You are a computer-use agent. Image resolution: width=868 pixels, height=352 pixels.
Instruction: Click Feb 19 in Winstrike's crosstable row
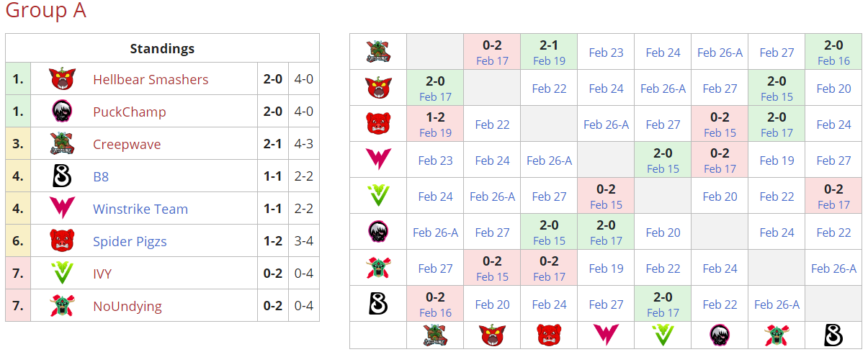[777, 161]
